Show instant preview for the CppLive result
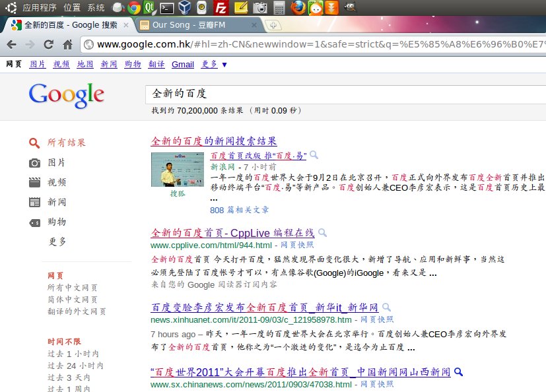The width and height of the screenshot is (546, 392). tap(322, 232)
